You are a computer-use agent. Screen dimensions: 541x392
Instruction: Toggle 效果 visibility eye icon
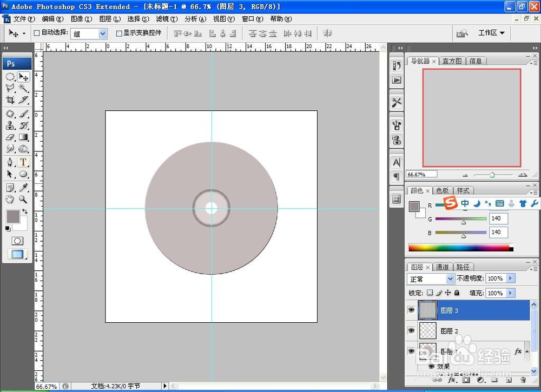(431, 366)
